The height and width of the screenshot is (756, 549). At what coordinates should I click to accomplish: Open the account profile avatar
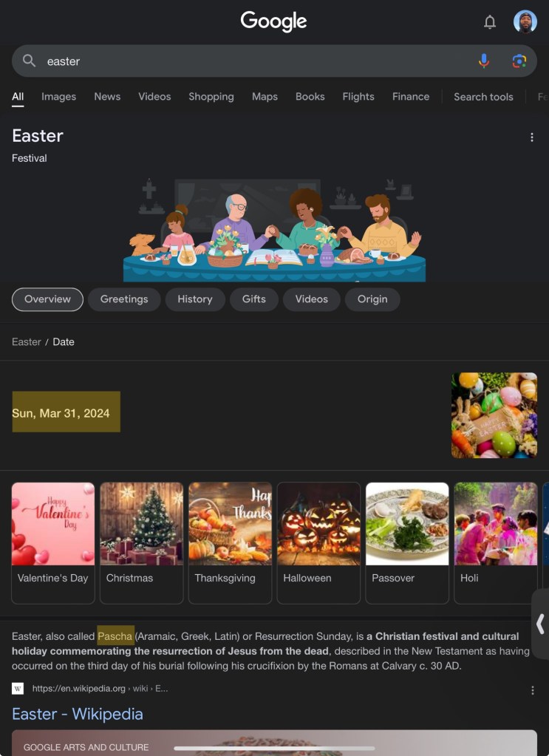click(x=525, y=21)
